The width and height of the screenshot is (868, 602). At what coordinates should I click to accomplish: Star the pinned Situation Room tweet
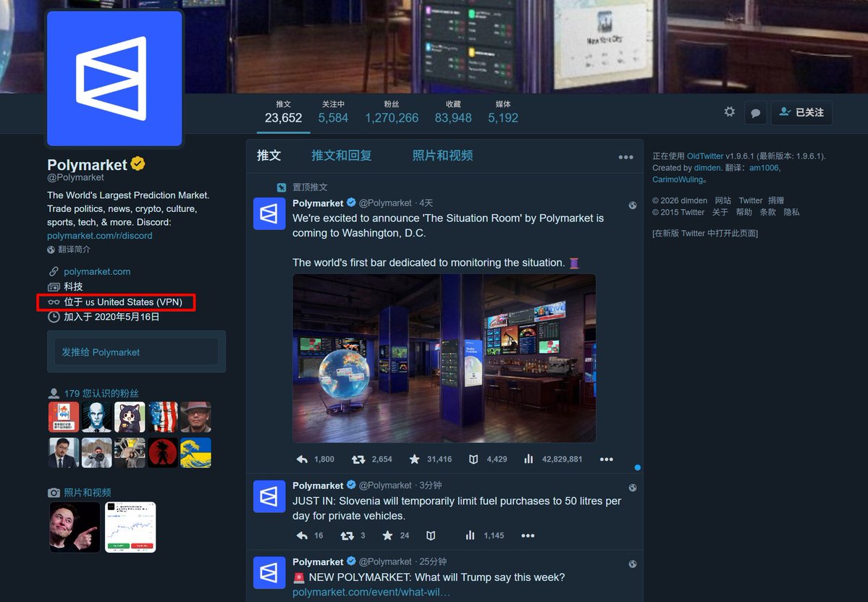(x=414, y=459)
